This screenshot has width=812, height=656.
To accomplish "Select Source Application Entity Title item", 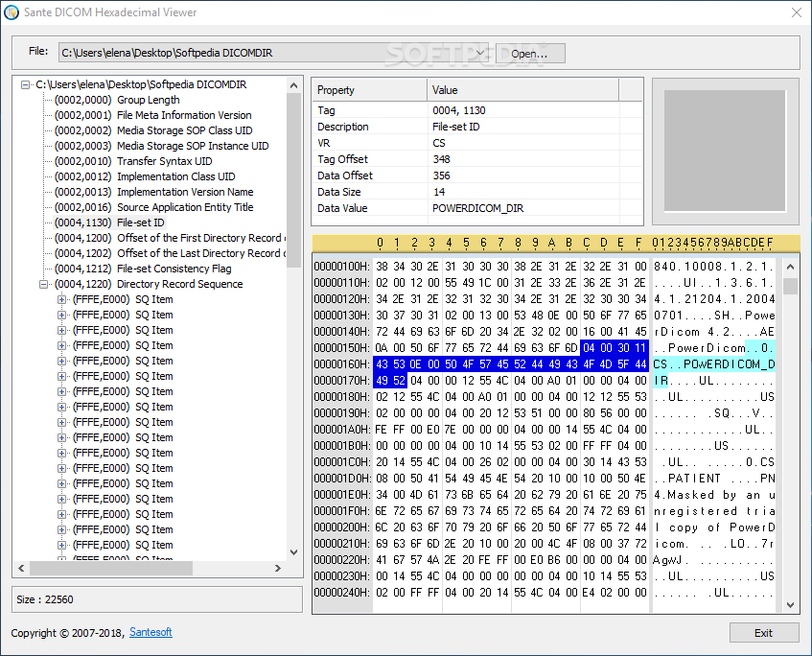I will coord(153,207).
